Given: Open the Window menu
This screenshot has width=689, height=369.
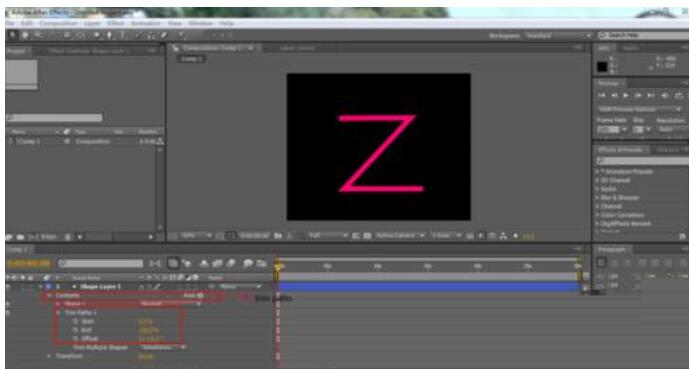Looking at the screenshot, I should point(201,23).
